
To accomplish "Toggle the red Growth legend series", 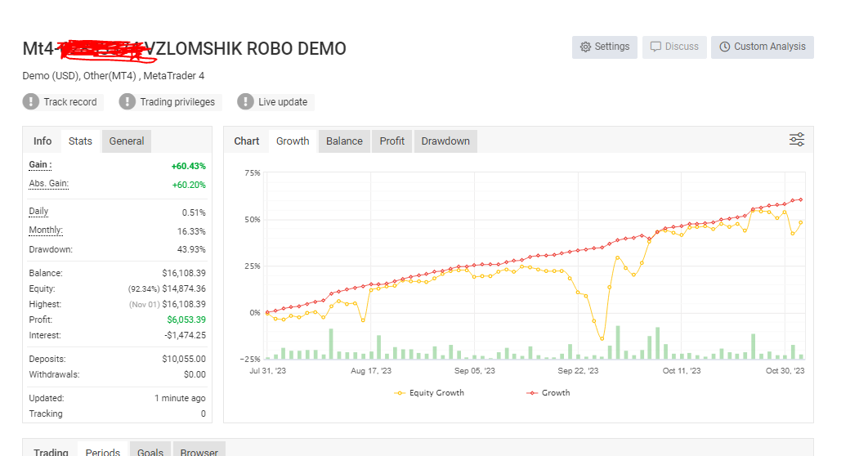I will coord(548,393).
